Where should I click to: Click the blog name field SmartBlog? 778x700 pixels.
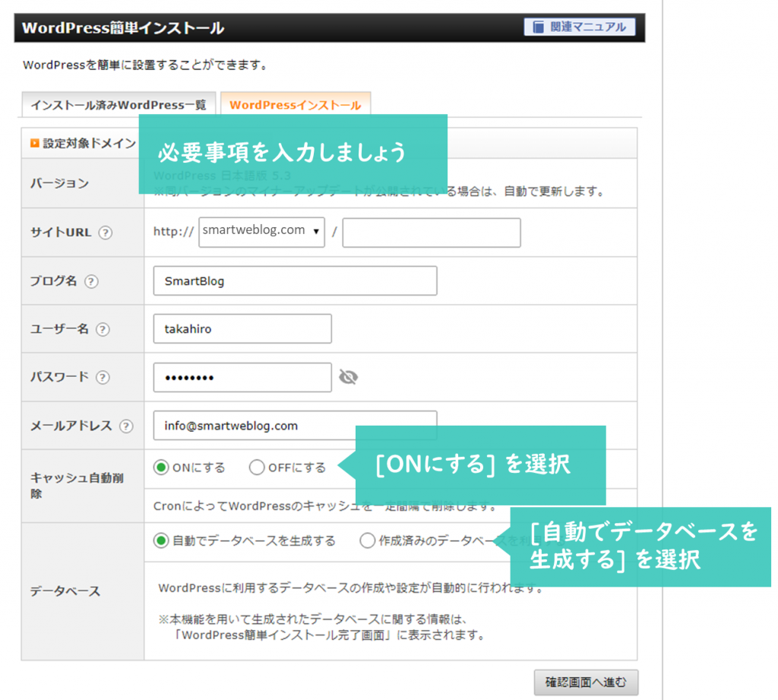(296, 281)
